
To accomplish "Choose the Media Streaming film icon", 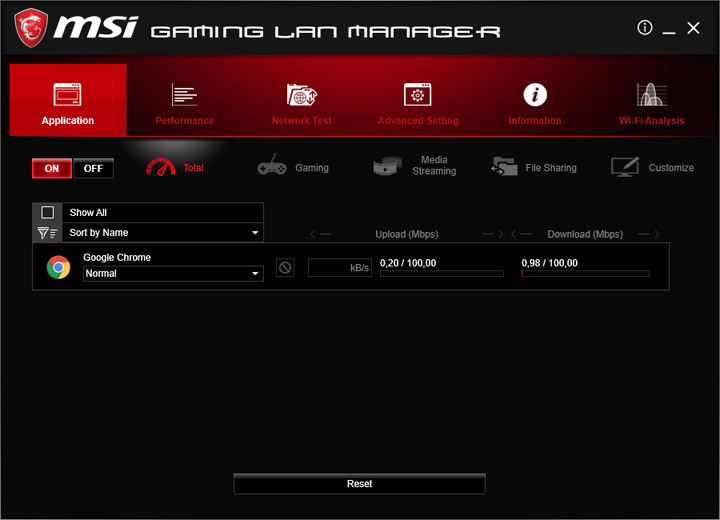I will tap(388, 166).
